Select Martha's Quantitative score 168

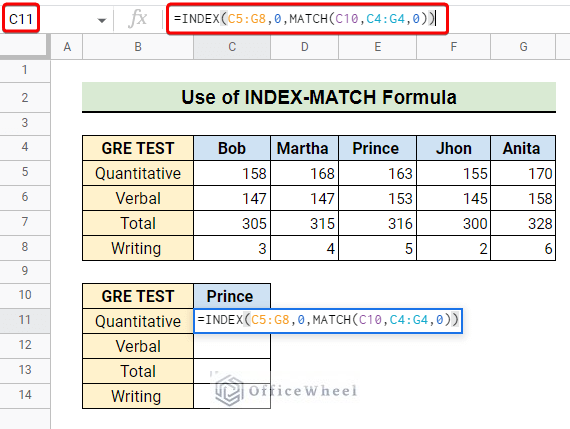[304, 173]
